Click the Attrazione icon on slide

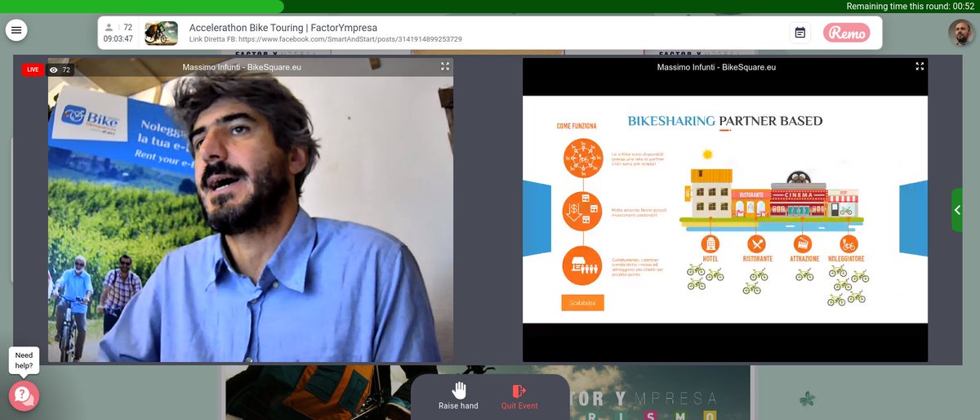804,244
